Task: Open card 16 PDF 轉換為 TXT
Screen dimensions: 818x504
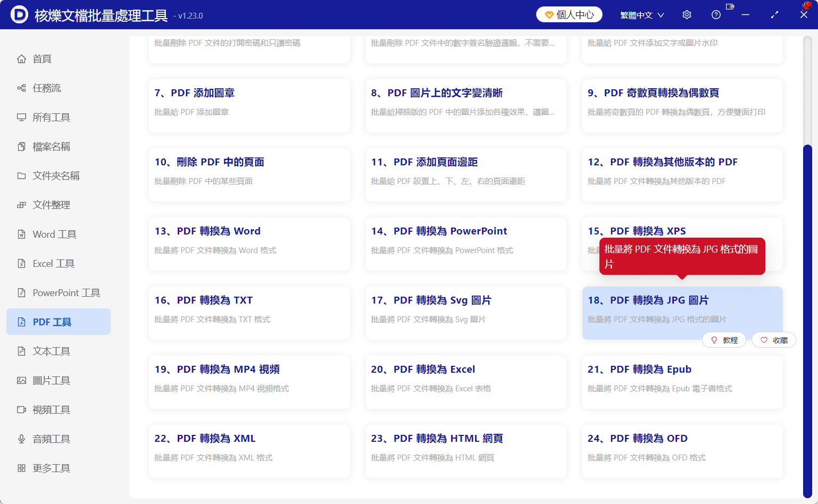Action: tap(249, 313)
